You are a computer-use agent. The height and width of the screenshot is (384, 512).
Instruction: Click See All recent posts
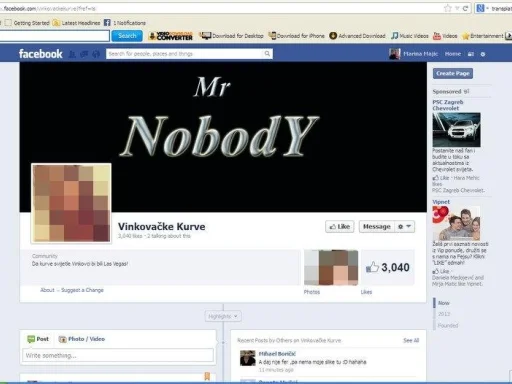[411, 340]
